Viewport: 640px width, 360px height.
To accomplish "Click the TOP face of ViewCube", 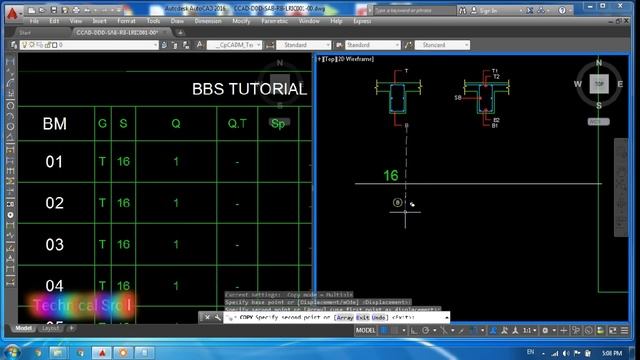I will point(599,84).
